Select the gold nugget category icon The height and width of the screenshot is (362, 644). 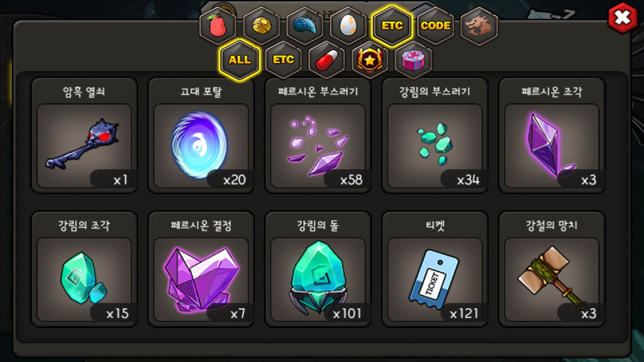tap(262, 26)
